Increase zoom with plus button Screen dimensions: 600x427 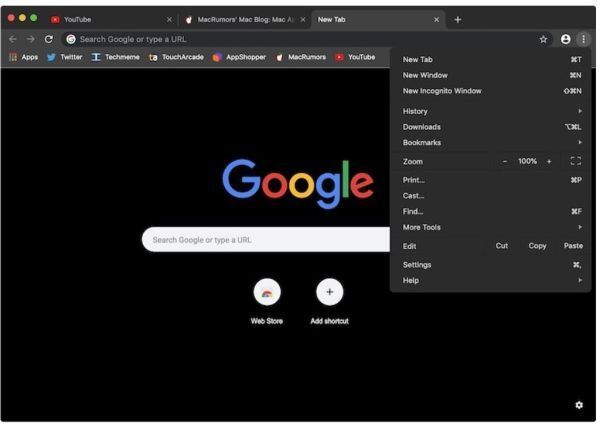click(x=549, y=161)
